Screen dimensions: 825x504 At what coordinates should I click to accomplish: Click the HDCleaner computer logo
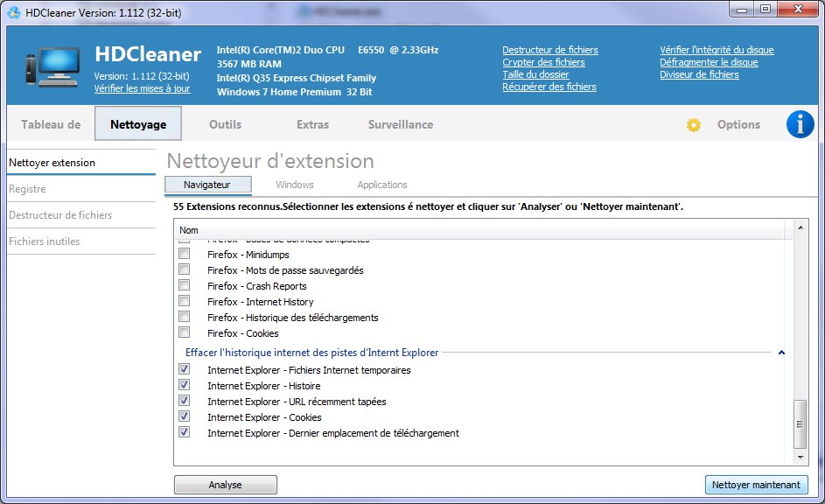[x=52, y=67]
